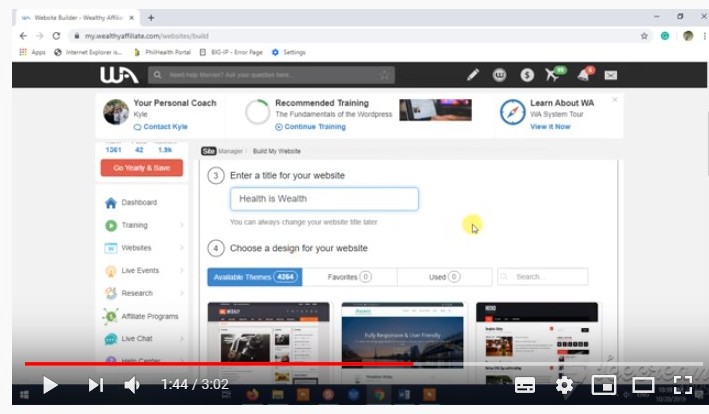Toggle fullscreen video

click(x=683, y=386)
